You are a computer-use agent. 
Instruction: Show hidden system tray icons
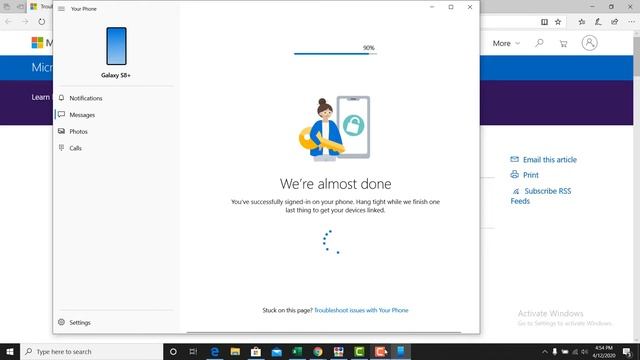coord(544,351)
